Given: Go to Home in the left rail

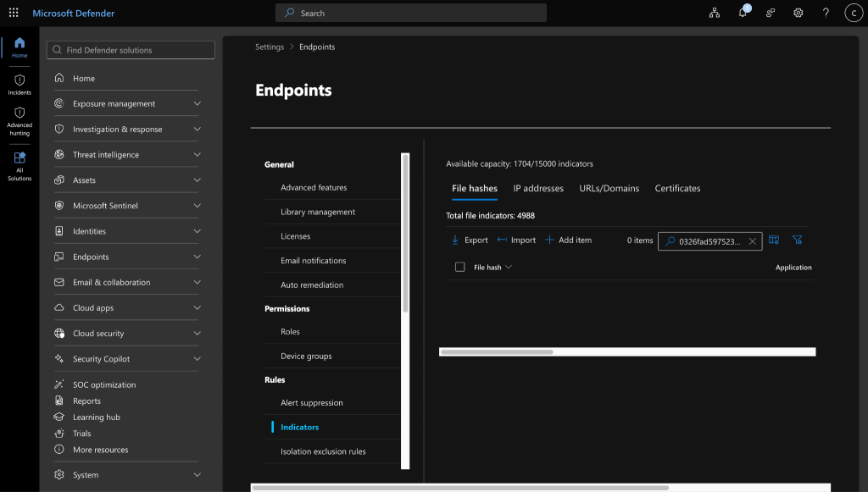Looking at the screenshot, I should (19, 47).
